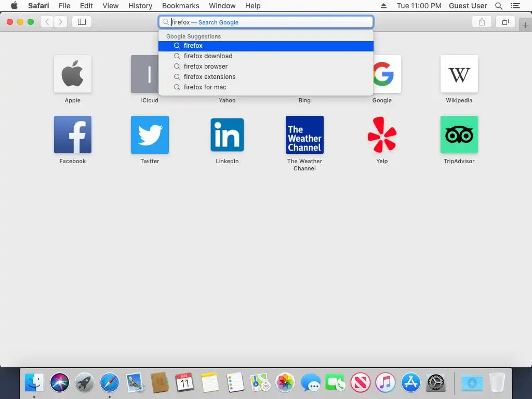Open Notes in the Dock

(x=210, y=382)
